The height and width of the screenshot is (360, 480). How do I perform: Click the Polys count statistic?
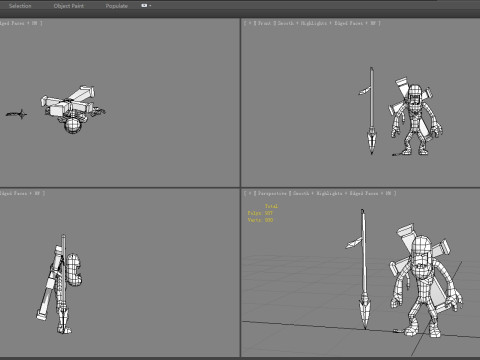[x=260, y=213]
